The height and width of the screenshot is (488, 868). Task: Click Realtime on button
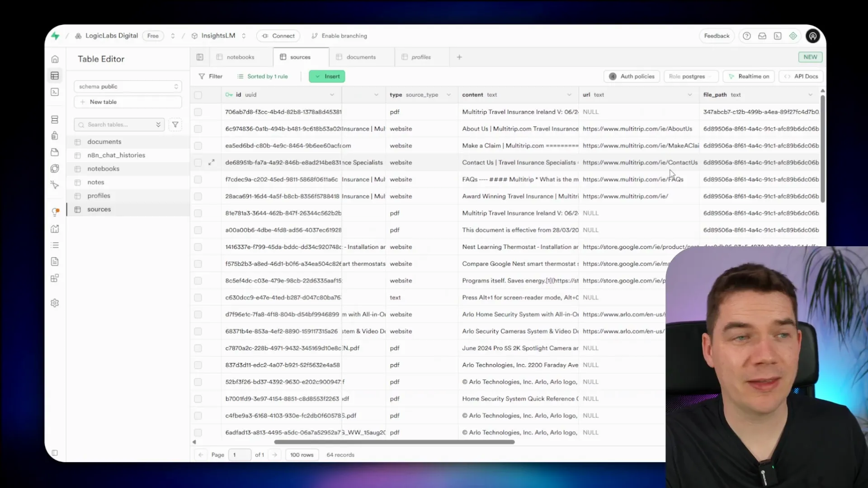(x=749, y=76)
